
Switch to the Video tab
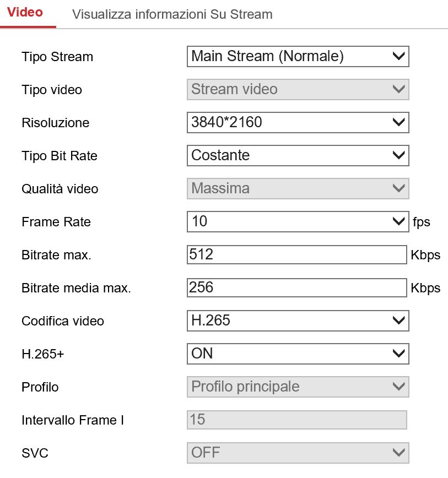click(26, 13)
